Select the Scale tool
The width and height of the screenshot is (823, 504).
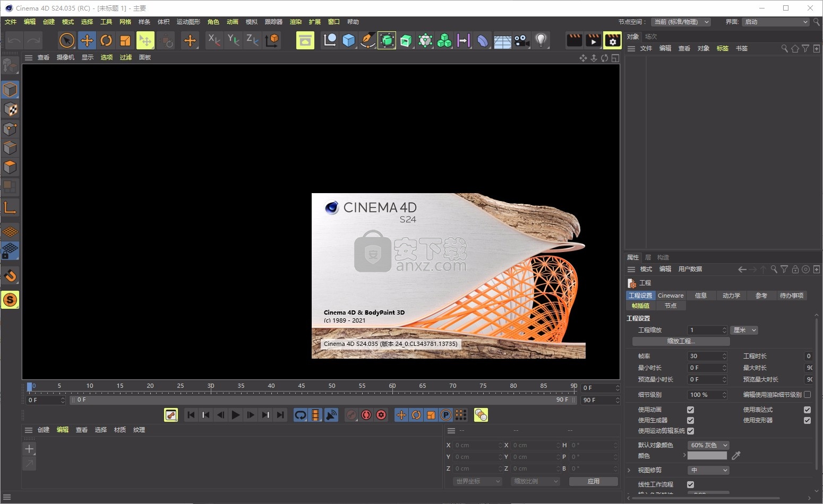(x=125, y=40)
